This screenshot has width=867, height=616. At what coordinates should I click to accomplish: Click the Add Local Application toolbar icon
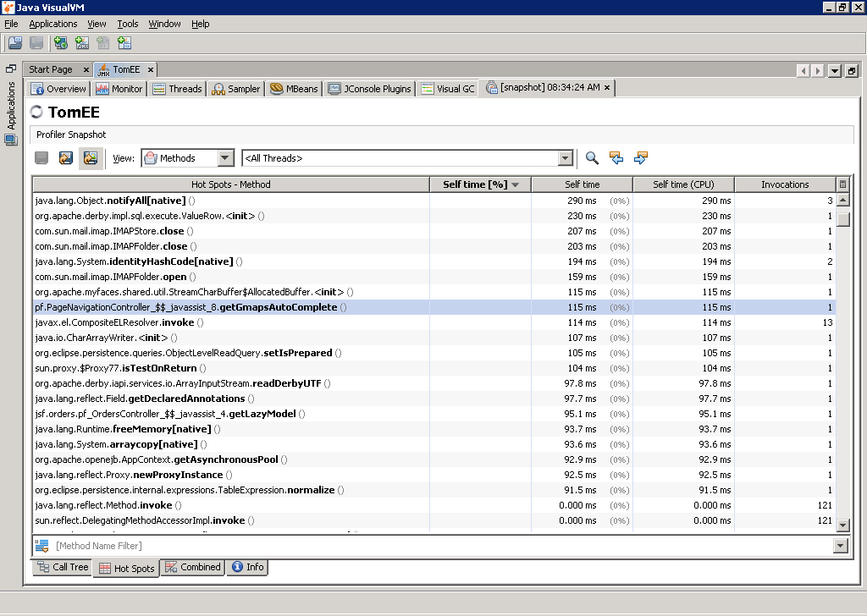coord(61,42)
